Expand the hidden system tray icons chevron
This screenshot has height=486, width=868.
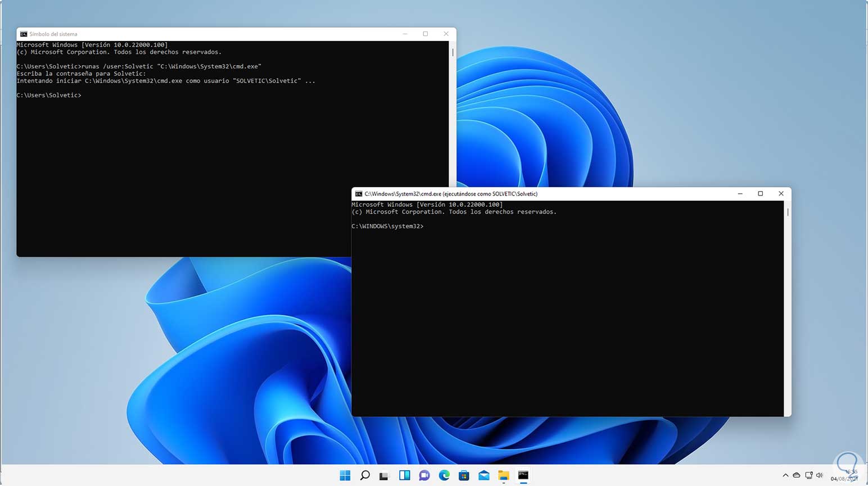pos(785,475)
